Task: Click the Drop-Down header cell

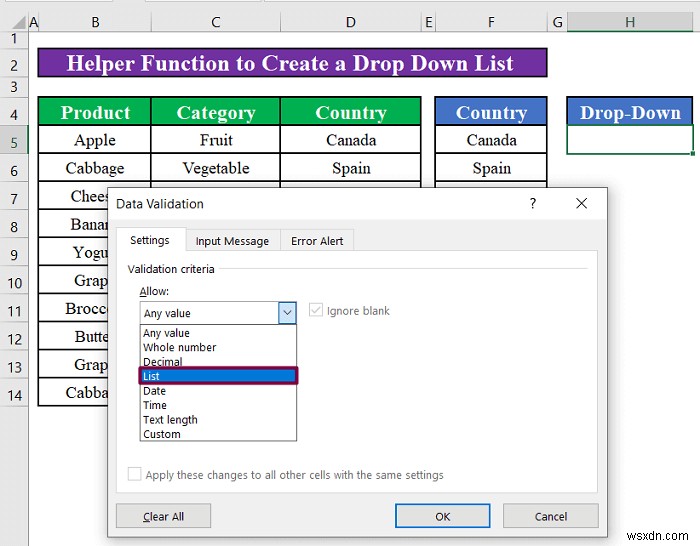Action: pyautogui.click(x=629, y=112)
